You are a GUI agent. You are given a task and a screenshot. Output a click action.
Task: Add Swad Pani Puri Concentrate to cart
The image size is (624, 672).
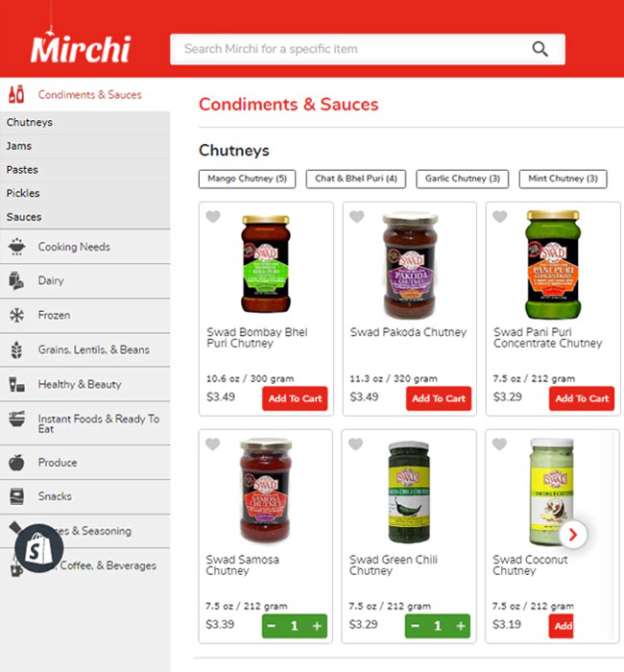[x=582, y=398]
